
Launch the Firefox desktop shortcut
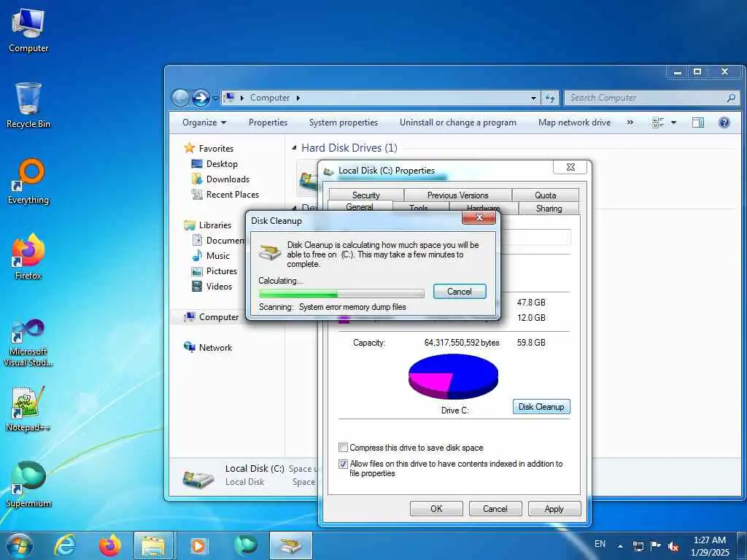tap(28, 257)
